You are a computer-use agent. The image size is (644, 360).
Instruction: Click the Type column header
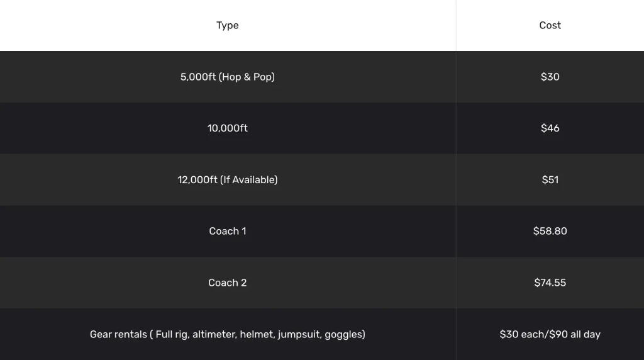[x=227, y=25]
